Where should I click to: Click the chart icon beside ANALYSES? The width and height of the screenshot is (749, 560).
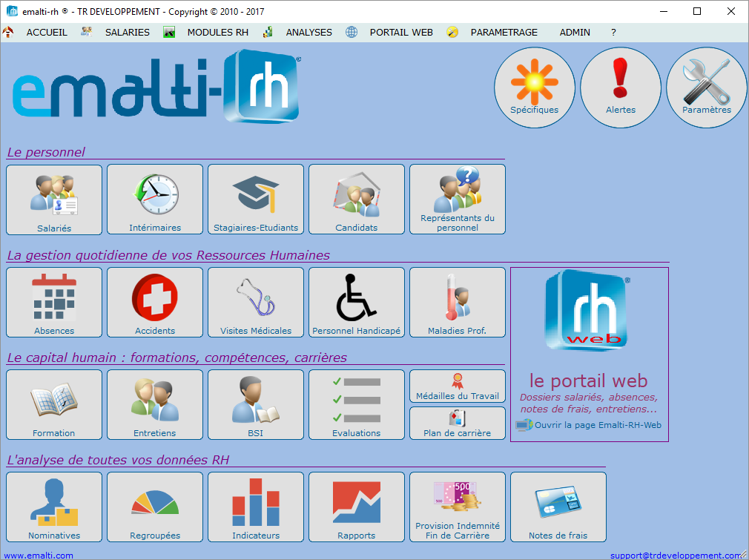click(x=268, y=32)
